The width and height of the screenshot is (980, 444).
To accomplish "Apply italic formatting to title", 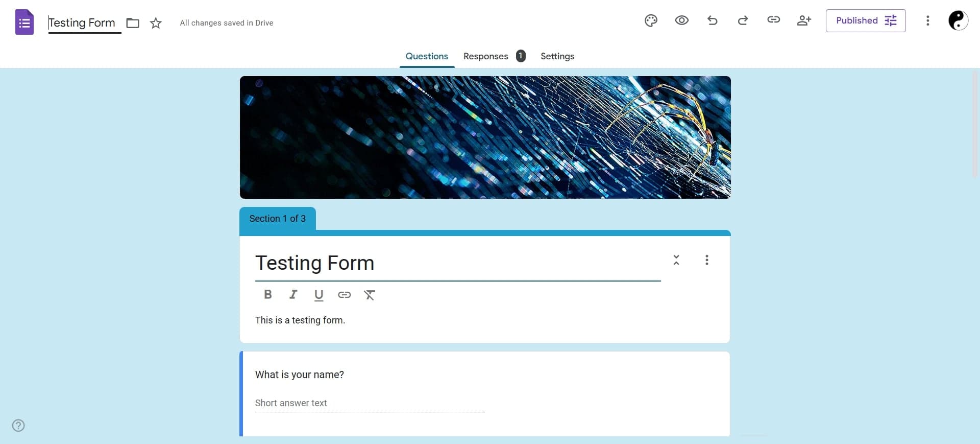I will (x=293, y=295).
